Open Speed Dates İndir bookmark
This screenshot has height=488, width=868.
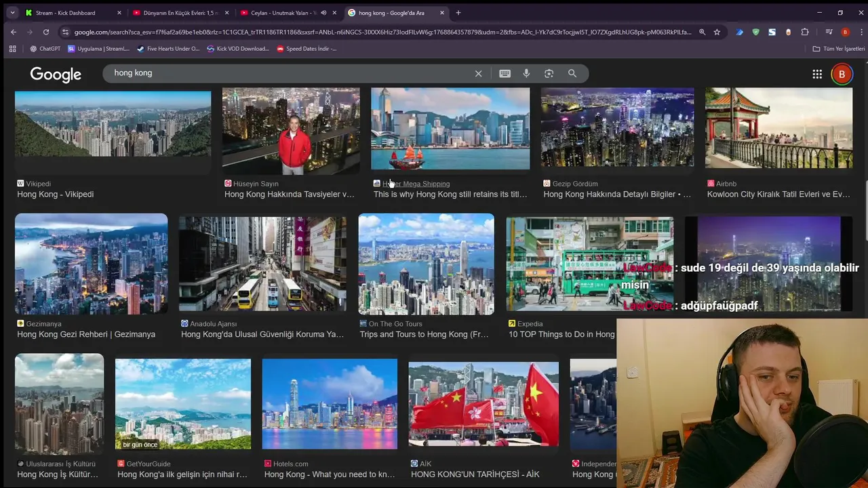click(x=307, y=49)
